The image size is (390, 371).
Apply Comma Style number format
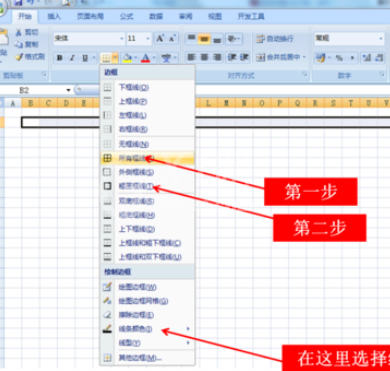[352, 58]
